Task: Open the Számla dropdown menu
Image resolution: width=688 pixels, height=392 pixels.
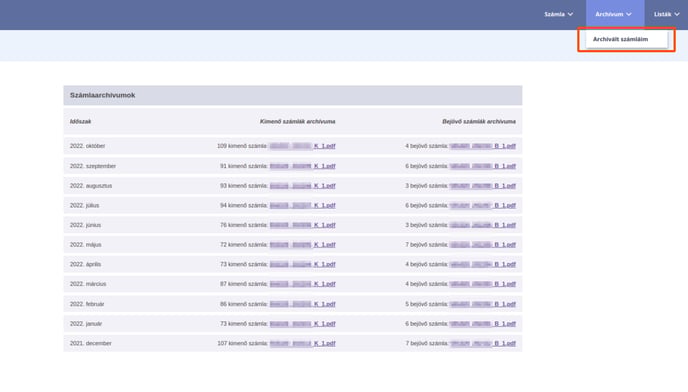Action: click(558, 14)
